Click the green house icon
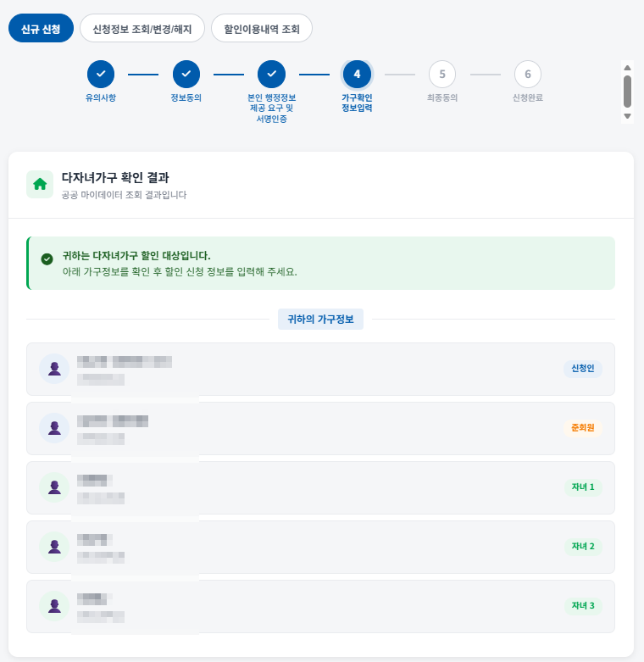 pyautogui.click(x=40, y=184)
